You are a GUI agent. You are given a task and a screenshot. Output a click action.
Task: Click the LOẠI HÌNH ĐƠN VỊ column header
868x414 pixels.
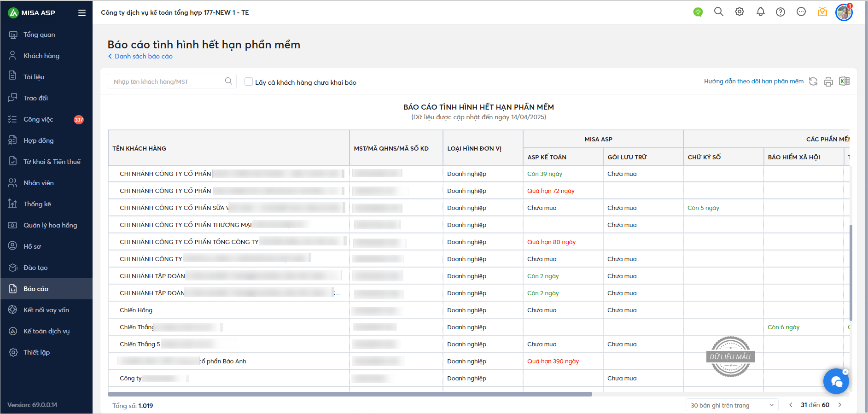483,148
